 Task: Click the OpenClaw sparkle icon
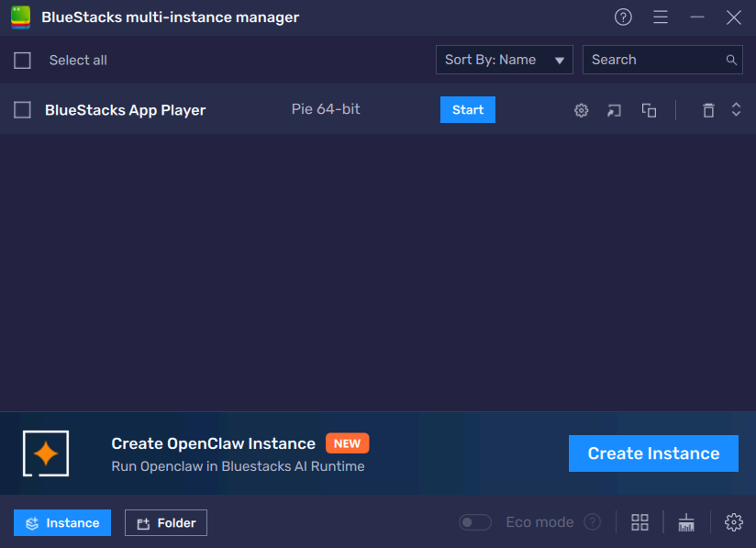pos(46,453)
